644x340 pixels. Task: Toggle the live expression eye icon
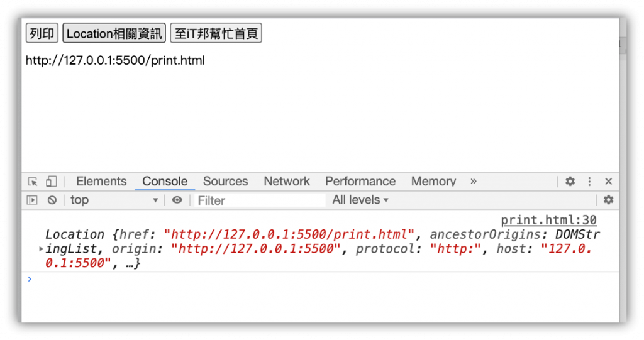coord(177,200)
